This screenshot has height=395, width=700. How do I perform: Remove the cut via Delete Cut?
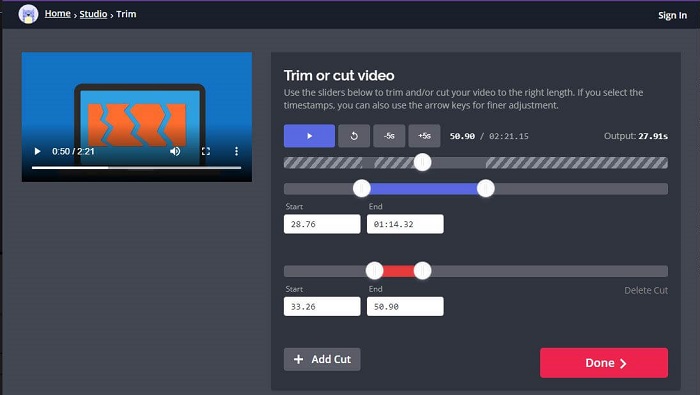click(x=646, y=290)
